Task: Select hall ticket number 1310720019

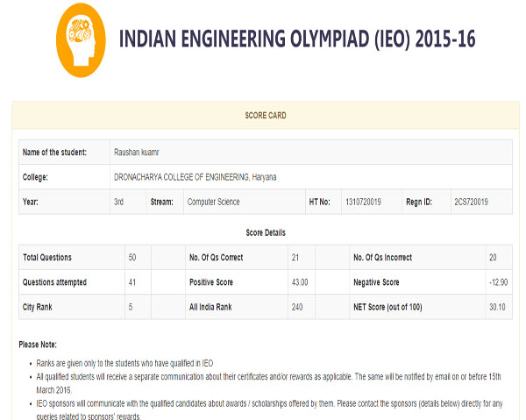Action: [363, 202]
